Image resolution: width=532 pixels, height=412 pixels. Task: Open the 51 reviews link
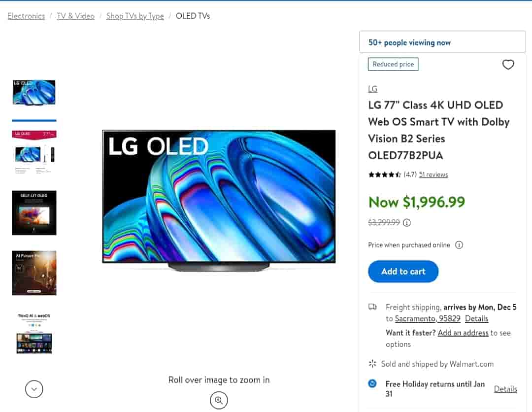coord(433,174)
